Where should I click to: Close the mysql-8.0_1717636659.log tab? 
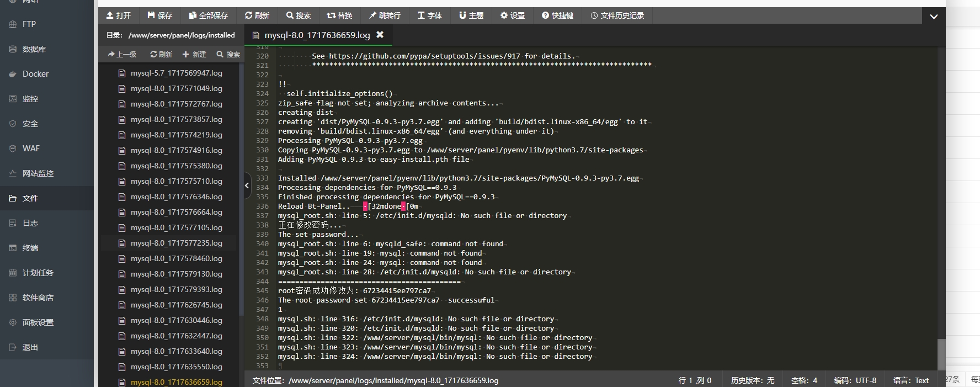[x=380, y=35]
